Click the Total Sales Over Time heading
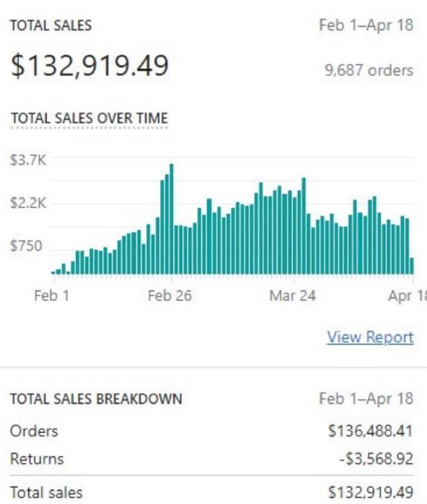The height and width of the screenshot is (504, 427). [89, 117]
